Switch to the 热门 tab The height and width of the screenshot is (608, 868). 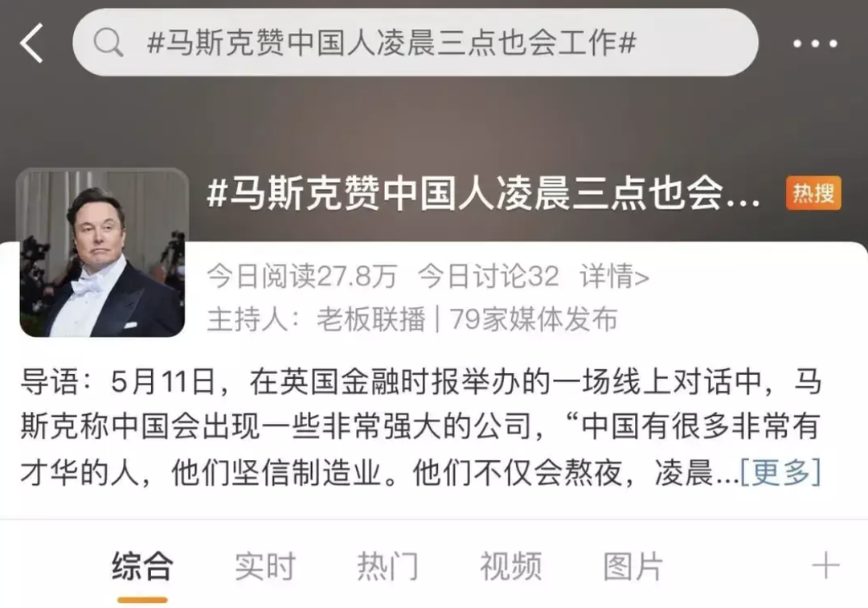387,566
